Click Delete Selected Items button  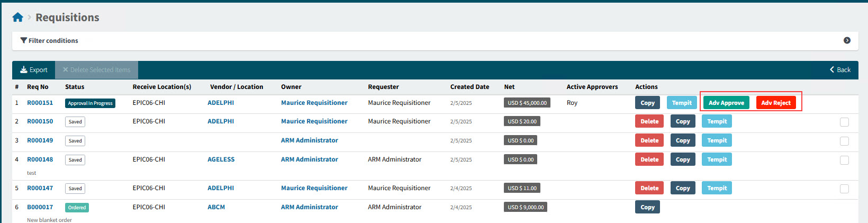coord(96,70)
